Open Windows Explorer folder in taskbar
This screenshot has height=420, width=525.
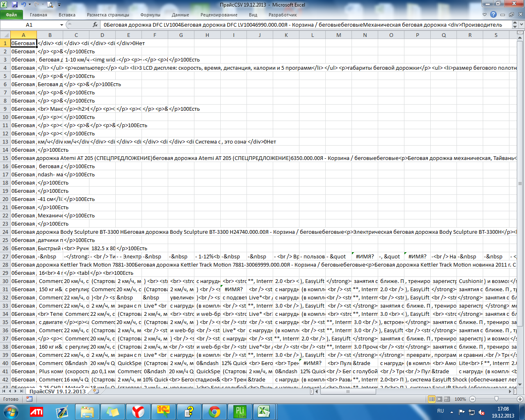pos(87,411)
